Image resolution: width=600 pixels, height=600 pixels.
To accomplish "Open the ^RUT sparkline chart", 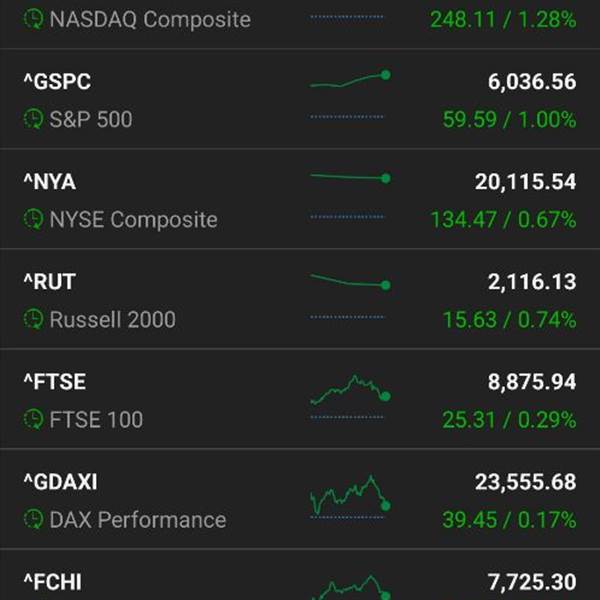I will [350, 282].
